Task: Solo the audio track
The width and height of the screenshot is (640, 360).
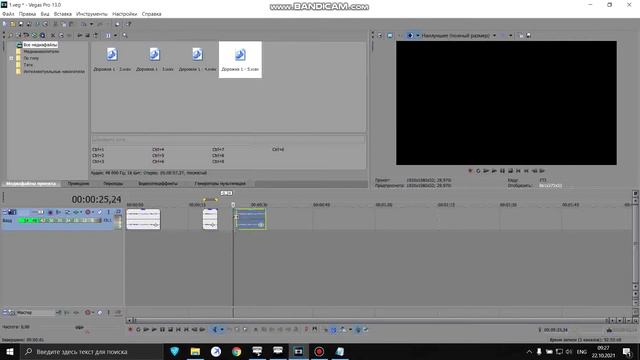Action: tap(109, 212)
